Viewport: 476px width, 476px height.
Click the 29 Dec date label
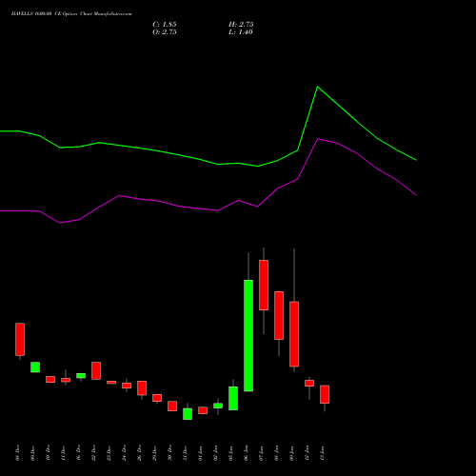coord(154,453)
